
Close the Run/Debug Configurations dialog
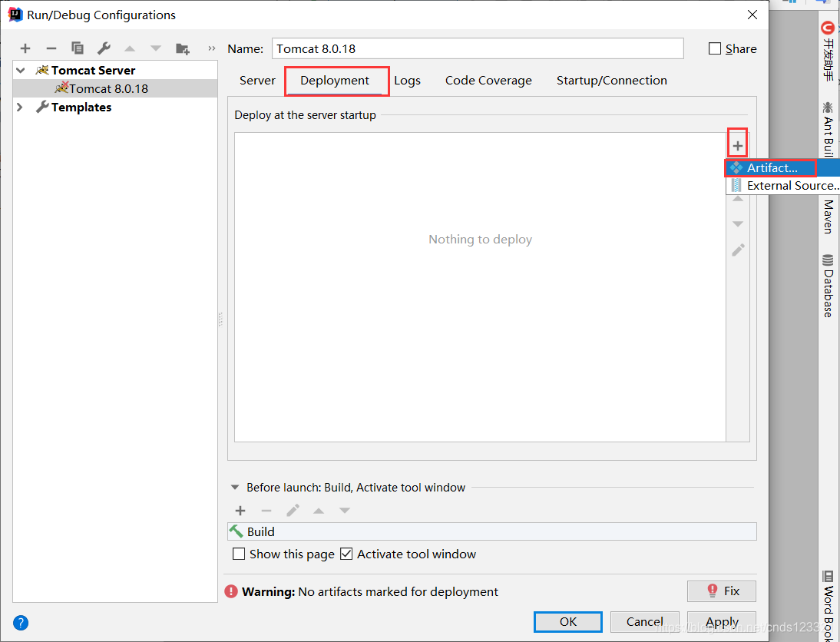coord(752,15)
